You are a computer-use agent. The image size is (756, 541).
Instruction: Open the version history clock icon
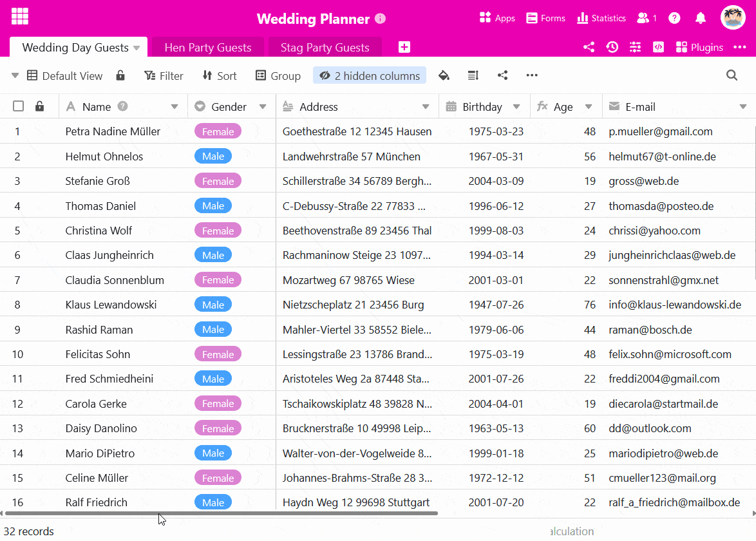pos(612,47)
